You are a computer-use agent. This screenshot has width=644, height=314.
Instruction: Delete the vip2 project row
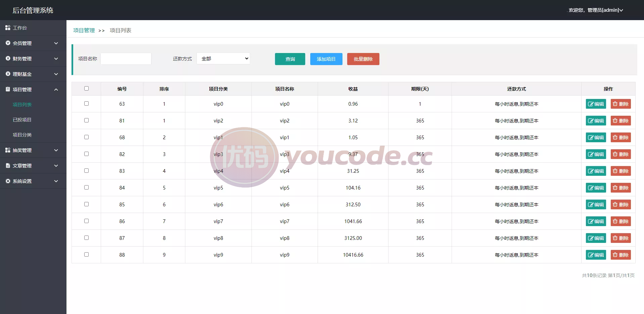tap(620, 121)
